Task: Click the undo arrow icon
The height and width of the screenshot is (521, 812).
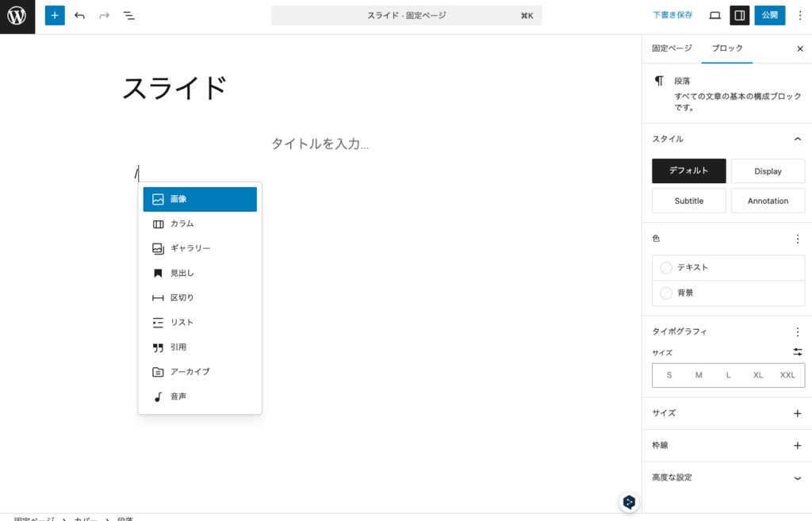Action: (x=79, y=15)
